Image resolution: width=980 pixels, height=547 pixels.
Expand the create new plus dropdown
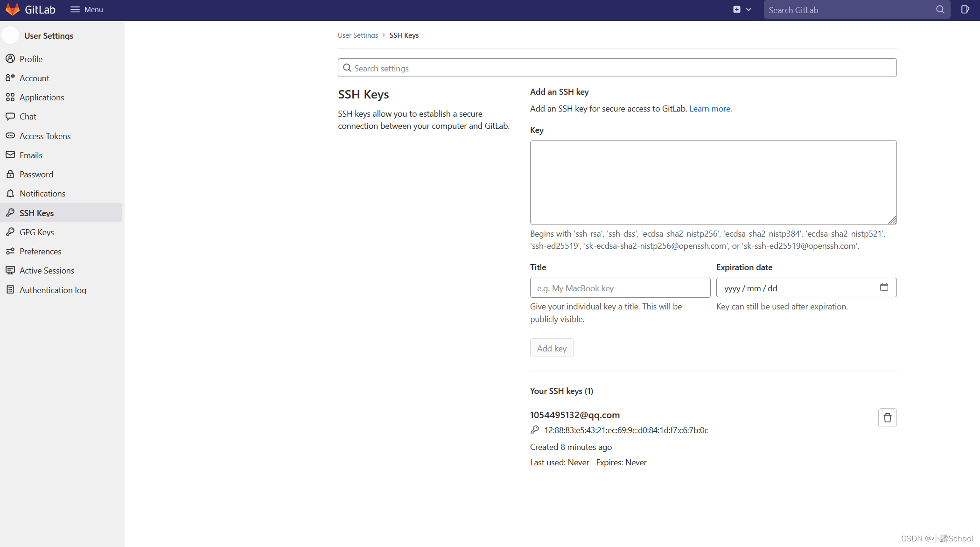pyautogui.click(x=742, y=10)
